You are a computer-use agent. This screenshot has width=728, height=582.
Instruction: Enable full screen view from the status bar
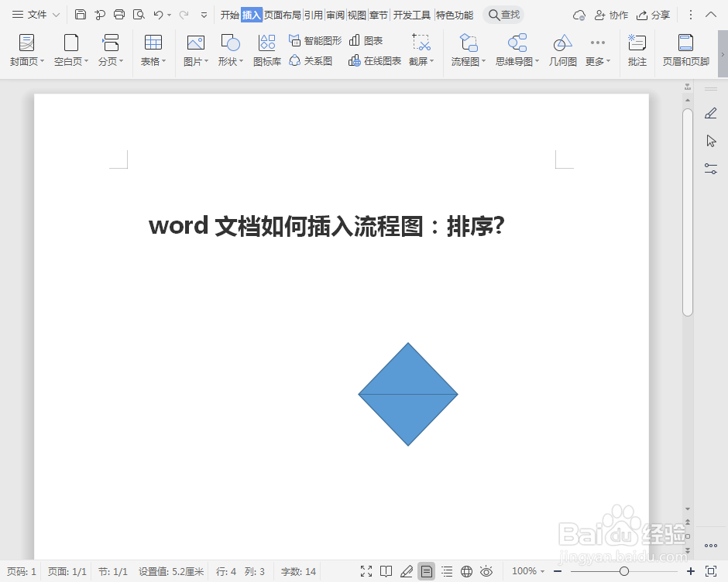point(366,571)
